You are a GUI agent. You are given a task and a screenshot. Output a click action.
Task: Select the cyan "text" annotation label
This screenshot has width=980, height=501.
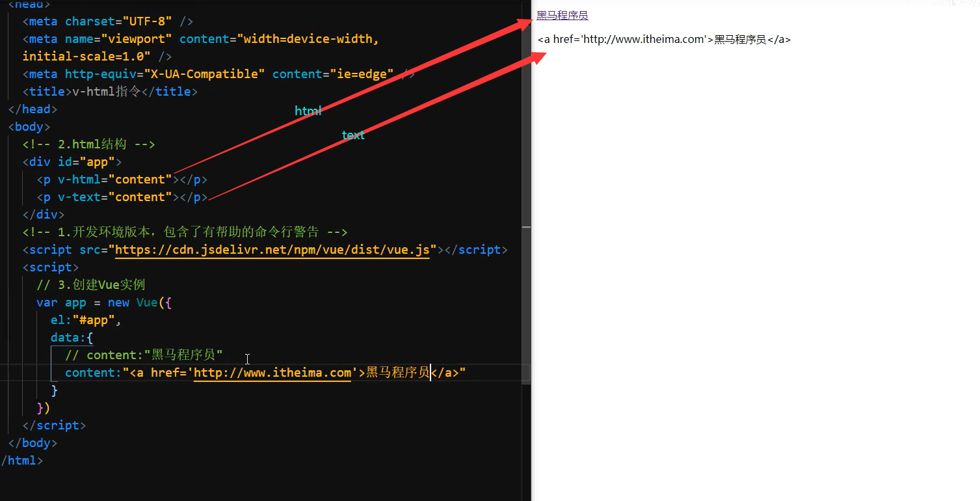(x=353, y=135)
